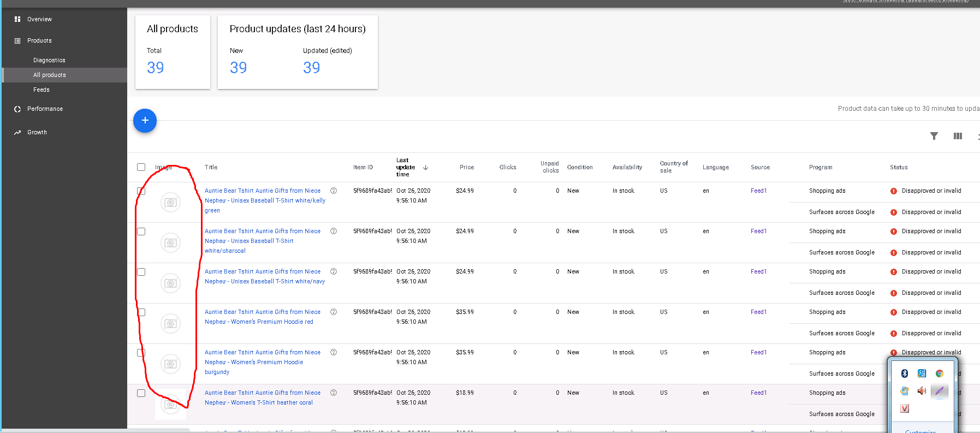Click the Chrome icon in tray popup
This screenshot has width=980, height=433.
click(x=939, y=373)
